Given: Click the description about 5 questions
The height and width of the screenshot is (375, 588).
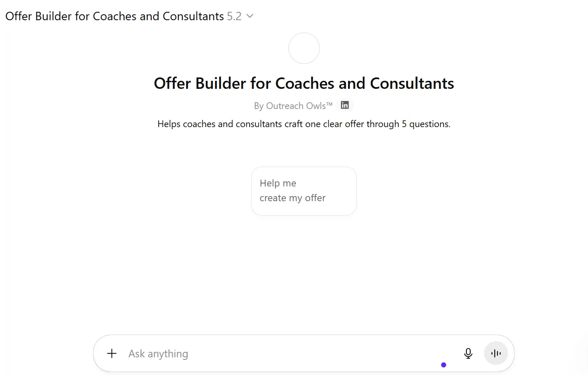Looking at the screenshot, I should click(304, 124).
